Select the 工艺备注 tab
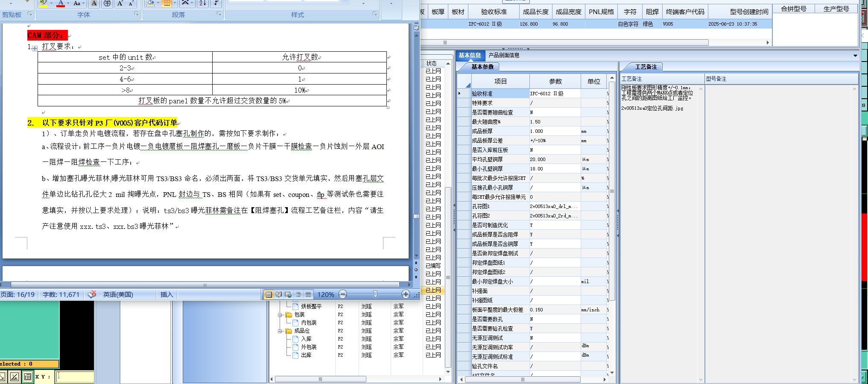 [x=646, y=67]
